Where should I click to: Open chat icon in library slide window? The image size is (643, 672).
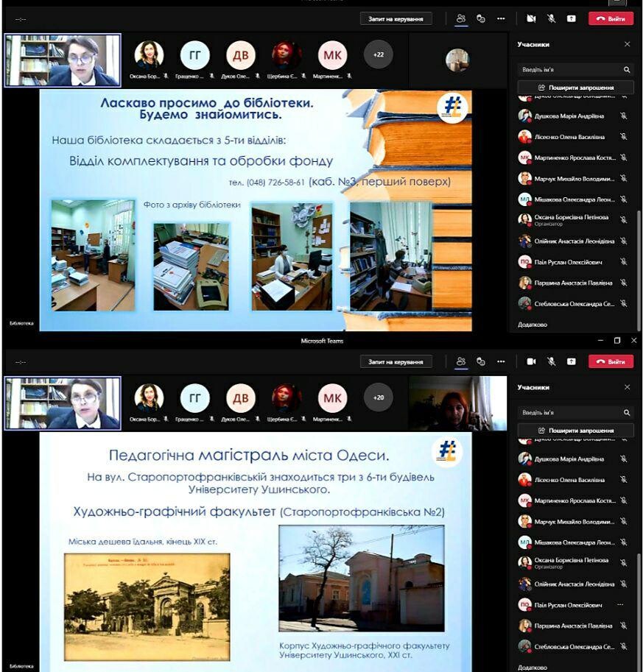481,19
